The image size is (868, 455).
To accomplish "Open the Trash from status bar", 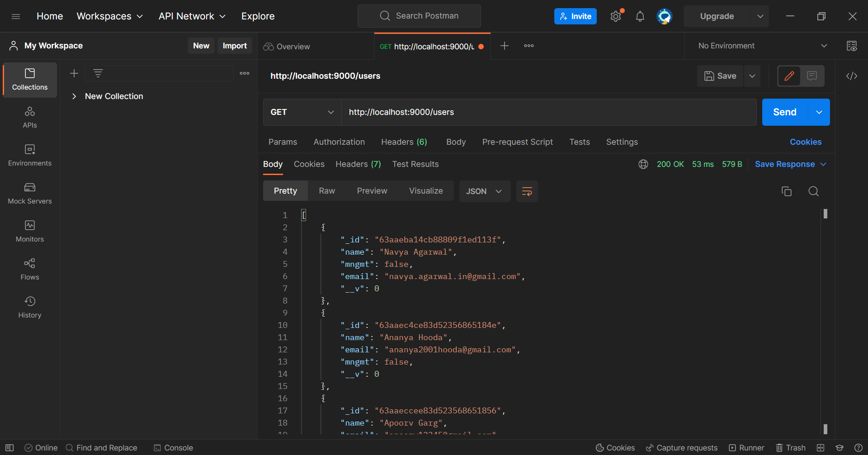I will (791, 448).
